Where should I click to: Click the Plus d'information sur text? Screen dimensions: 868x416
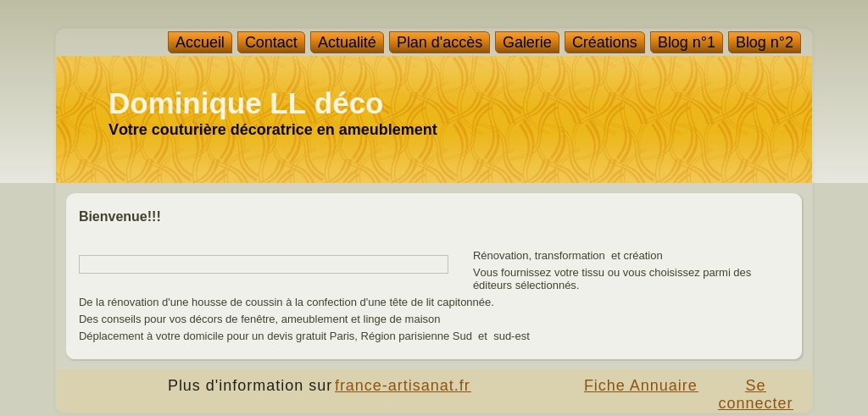tap(250, 385)
